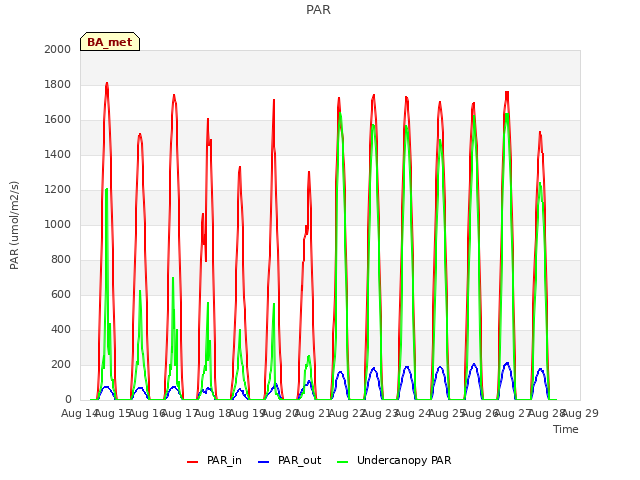
Task: Toggle the PAR_in legend entry
Action: click(214, 461)
